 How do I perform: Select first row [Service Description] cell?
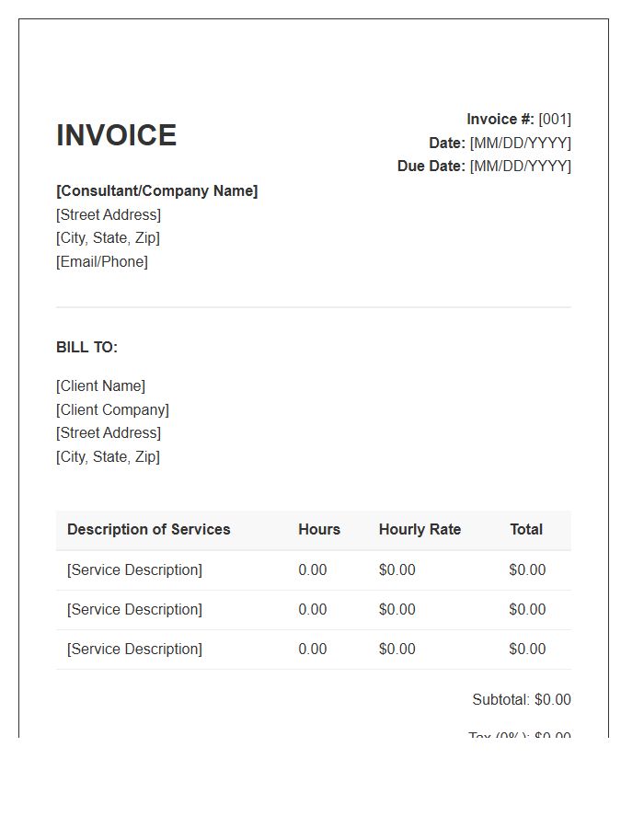[134, 570]
